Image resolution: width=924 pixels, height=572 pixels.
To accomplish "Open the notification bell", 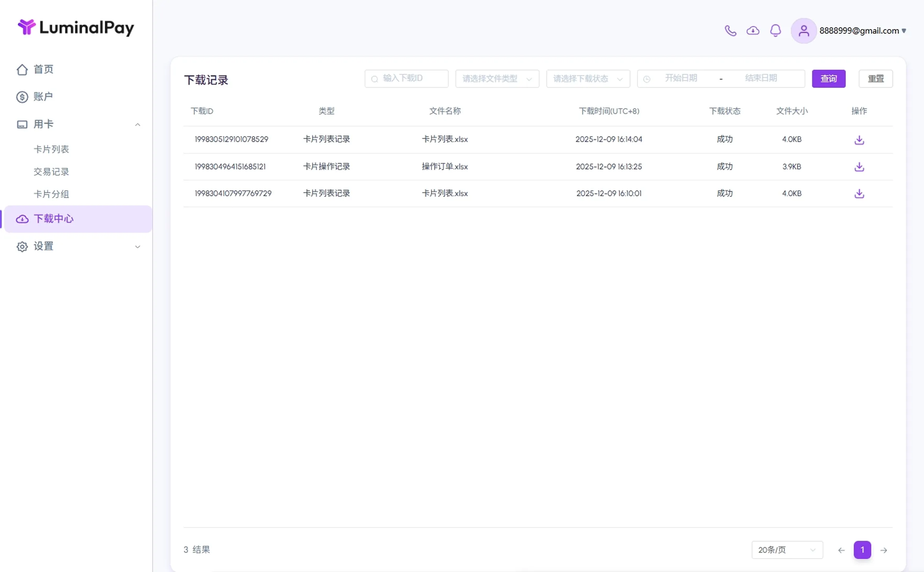I will [x=775, y=31].
